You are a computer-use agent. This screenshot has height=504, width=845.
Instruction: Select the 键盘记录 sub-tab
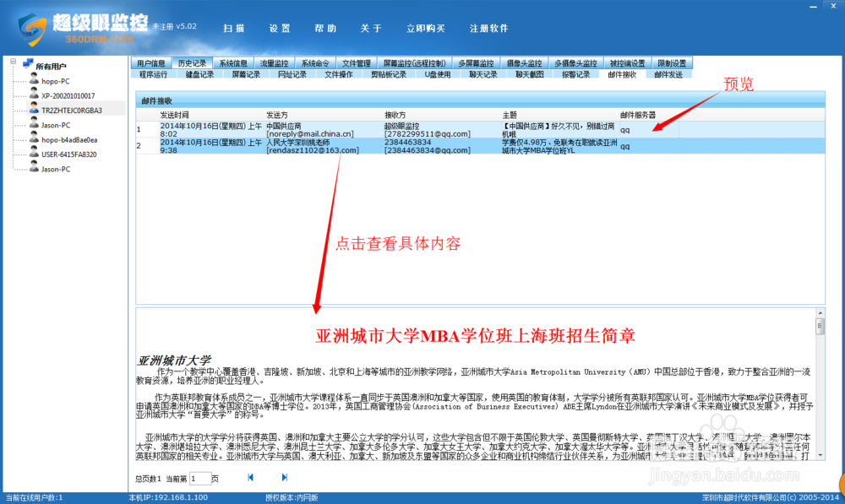200,74
